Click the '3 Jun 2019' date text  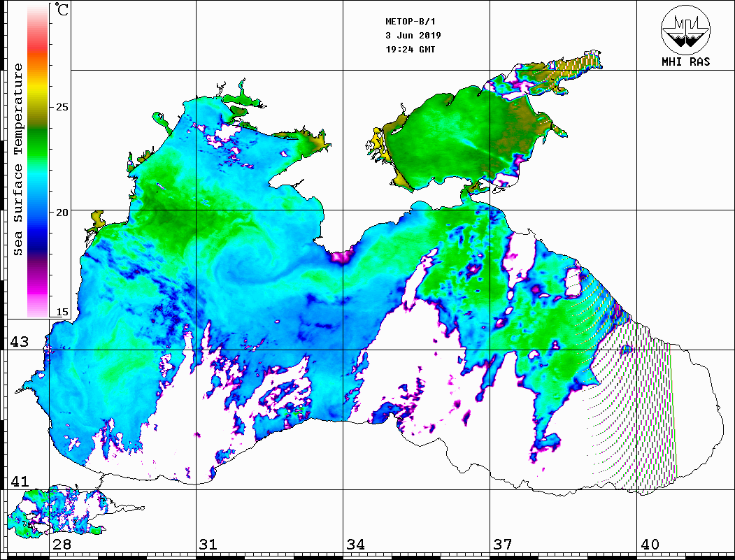coord(413,35)
